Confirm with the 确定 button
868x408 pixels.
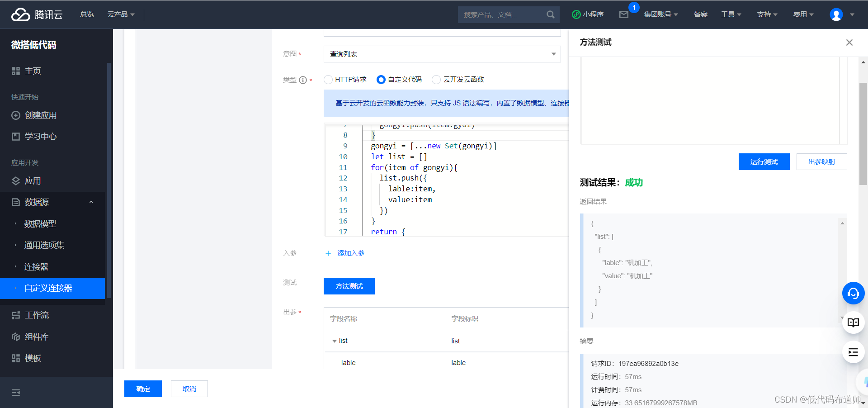(x=143, y=389)
